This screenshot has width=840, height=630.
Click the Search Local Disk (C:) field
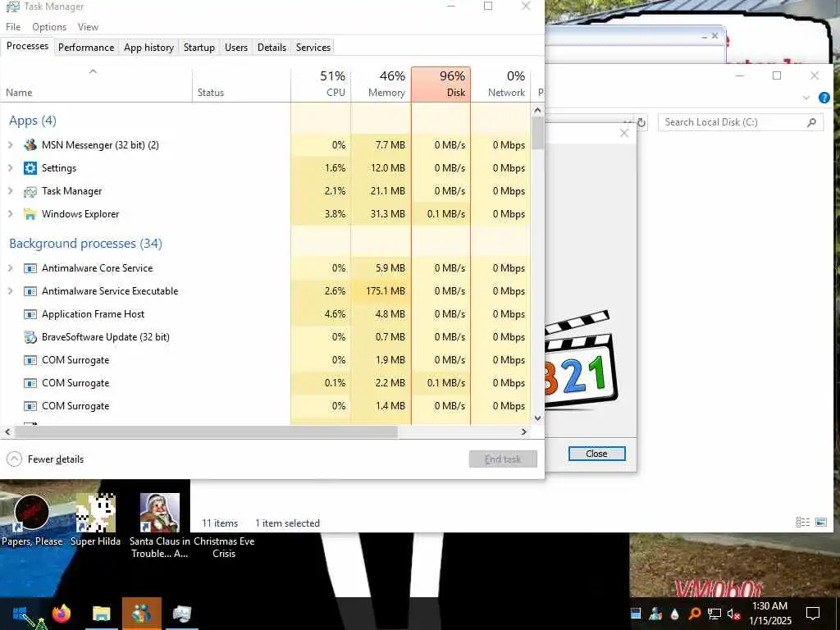tap(740, 122)
